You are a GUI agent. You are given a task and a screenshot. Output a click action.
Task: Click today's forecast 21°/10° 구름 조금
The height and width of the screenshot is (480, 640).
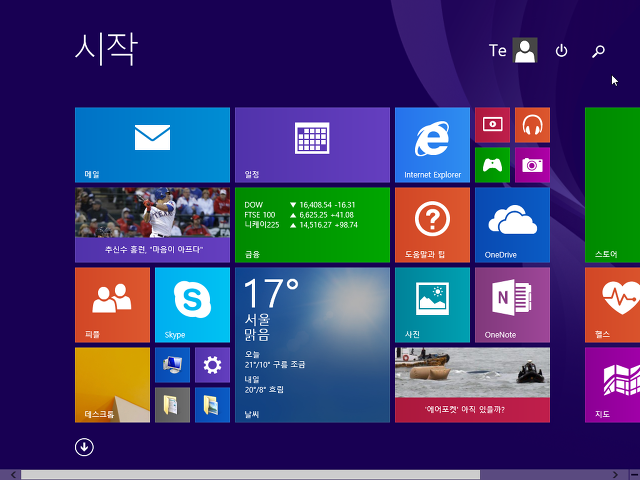(x=275, y=364)
